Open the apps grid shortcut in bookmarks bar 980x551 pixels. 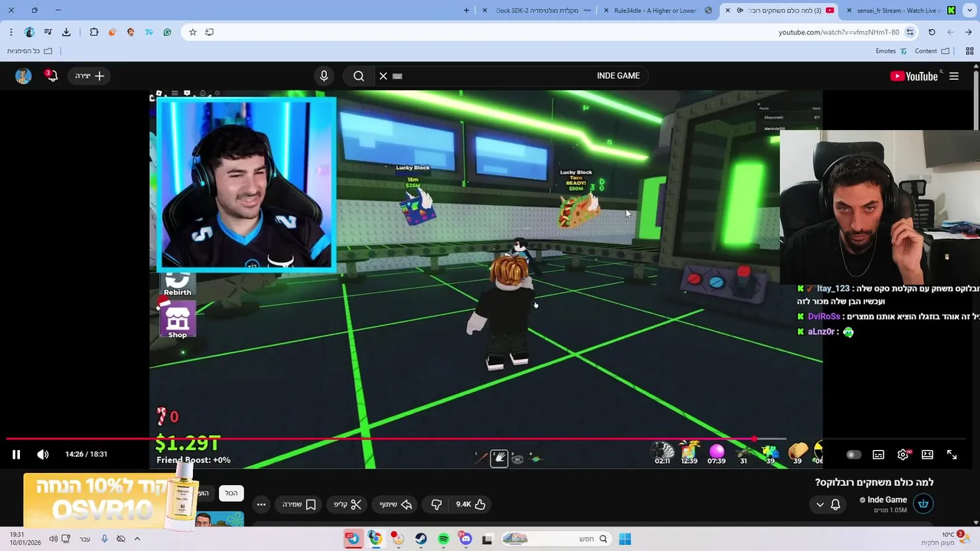(x=969, y=51)
